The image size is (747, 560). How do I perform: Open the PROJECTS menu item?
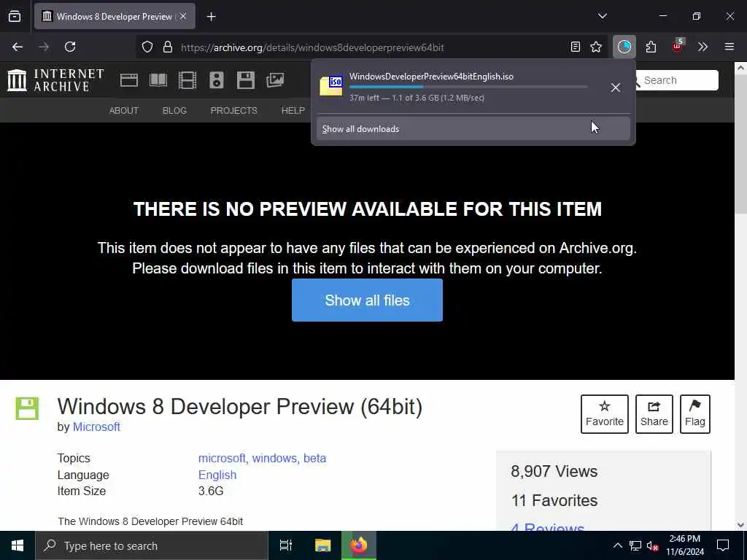[234, 111]
